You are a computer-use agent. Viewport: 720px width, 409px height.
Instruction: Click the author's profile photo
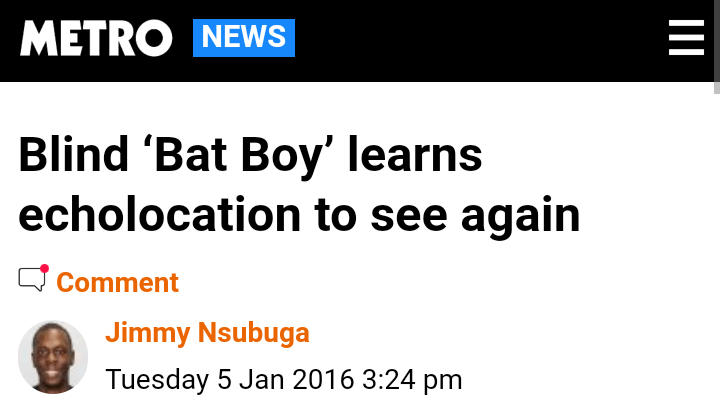point(53,357)
